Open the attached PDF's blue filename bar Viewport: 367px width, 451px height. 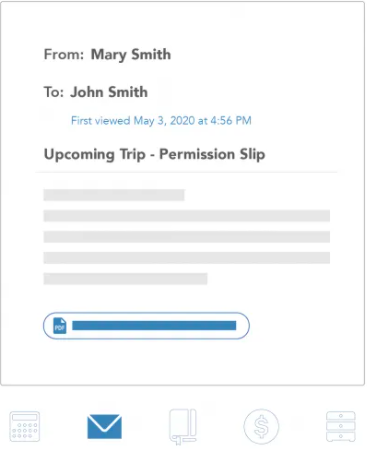coord(154,326)
